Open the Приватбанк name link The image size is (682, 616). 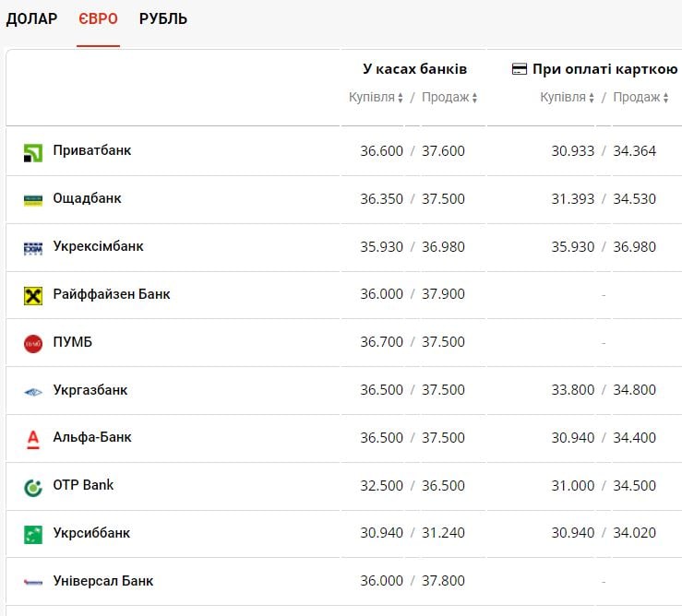pos(92,150)
